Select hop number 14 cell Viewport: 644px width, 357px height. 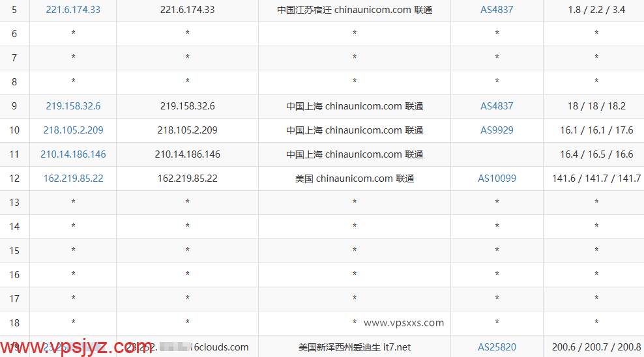coord(14,227)
